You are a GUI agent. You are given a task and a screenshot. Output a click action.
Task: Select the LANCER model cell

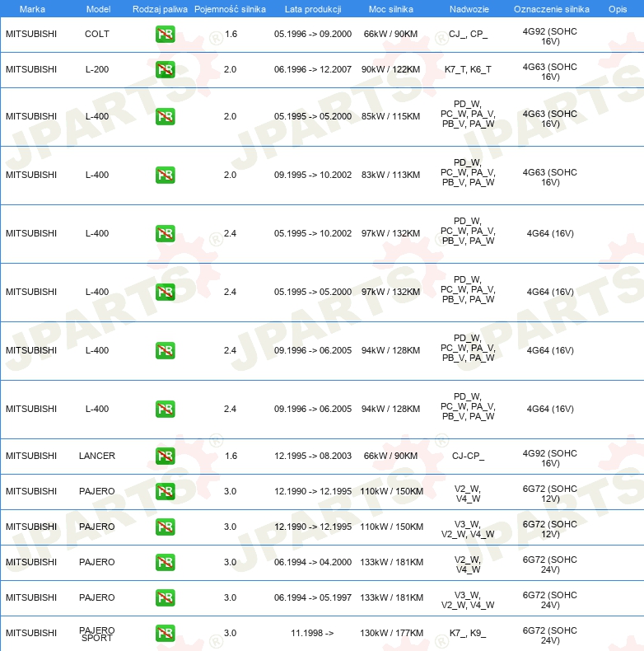(x=97, y=456)
